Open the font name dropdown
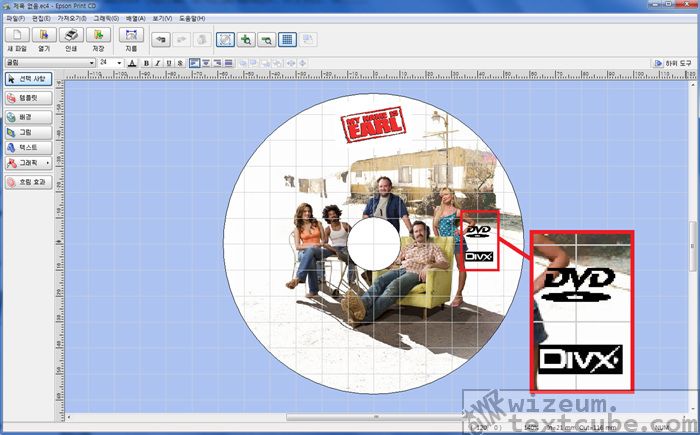This screenshot has height=435, width=700. pos(92,63)
